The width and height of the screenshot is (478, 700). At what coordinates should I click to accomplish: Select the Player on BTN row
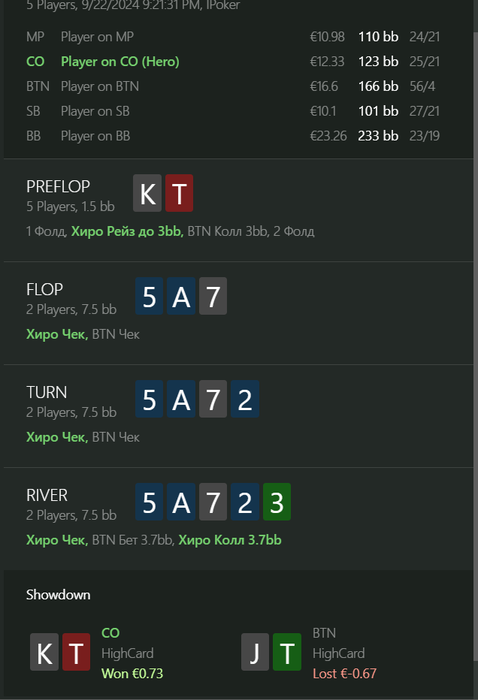pyautogui.click(x=233, y=86)
